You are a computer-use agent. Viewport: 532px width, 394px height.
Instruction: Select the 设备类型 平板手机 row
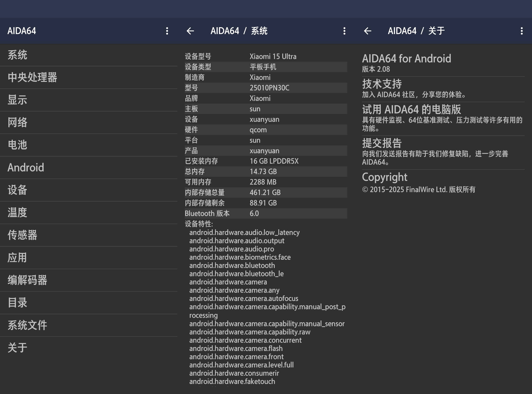click(266, 67)
